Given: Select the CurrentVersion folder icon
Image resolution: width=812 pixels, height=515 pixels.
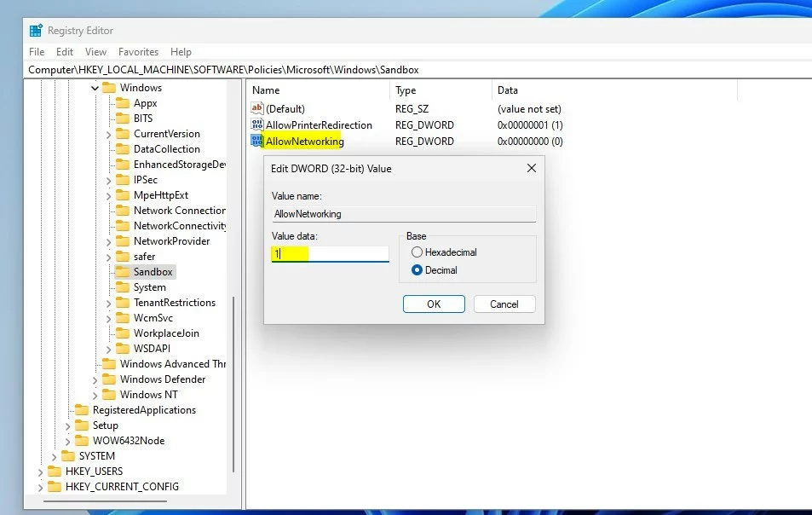Looking at the screenshot, I should 123,134.
